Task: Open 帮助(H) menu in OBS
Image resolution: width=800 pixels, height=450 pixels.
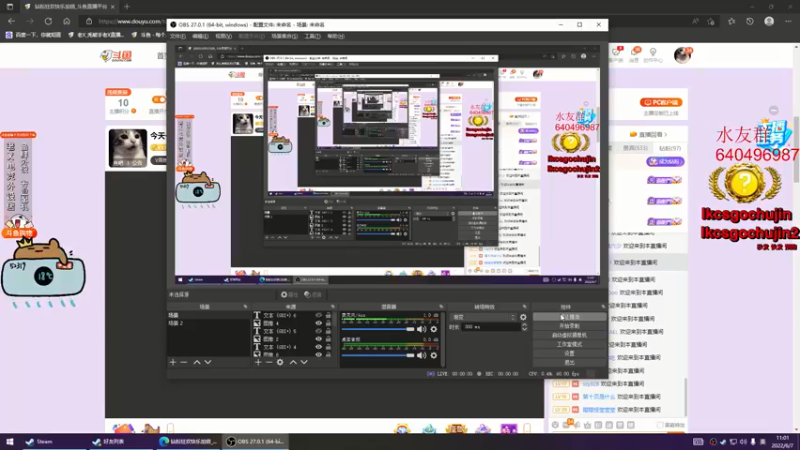Action: (336, 36)
